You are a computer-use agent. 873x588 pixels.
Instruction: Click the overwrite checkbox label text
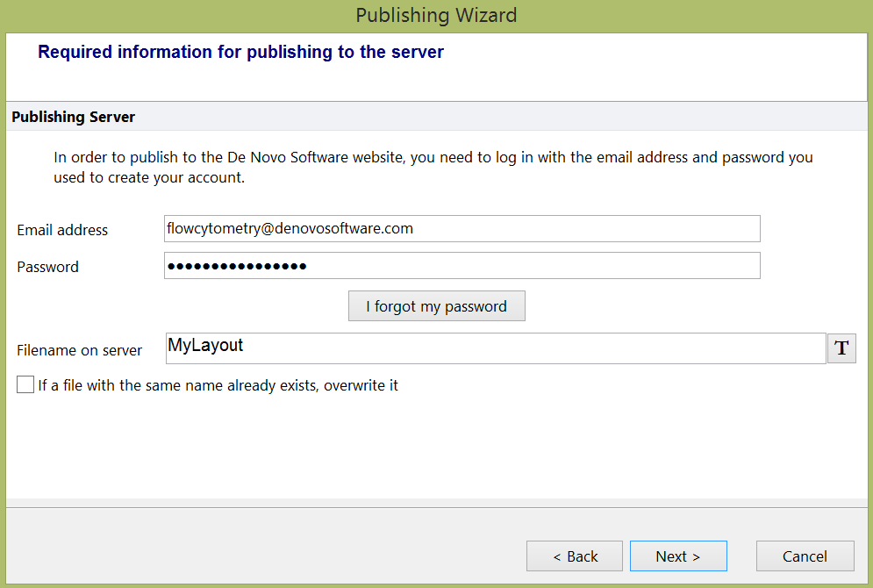pyautogui.click(x=218, y=385)
